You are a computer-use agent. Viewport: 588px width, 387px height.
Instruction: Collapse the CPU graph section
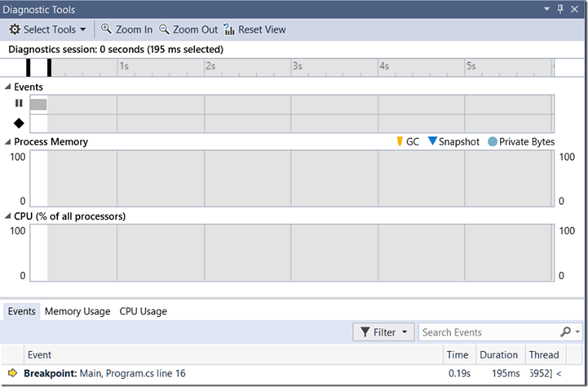[x=8, y=216]
